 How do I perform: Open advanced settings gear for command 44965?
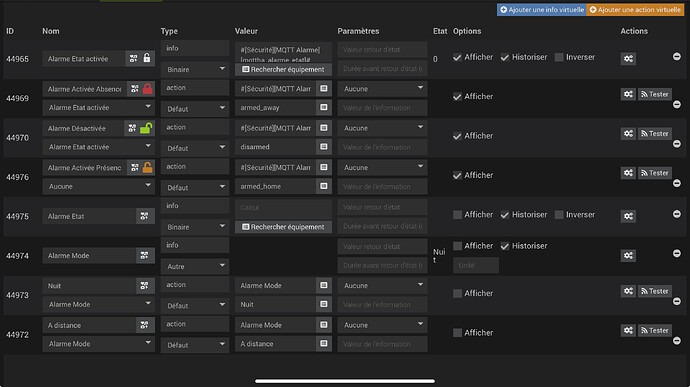628,59
